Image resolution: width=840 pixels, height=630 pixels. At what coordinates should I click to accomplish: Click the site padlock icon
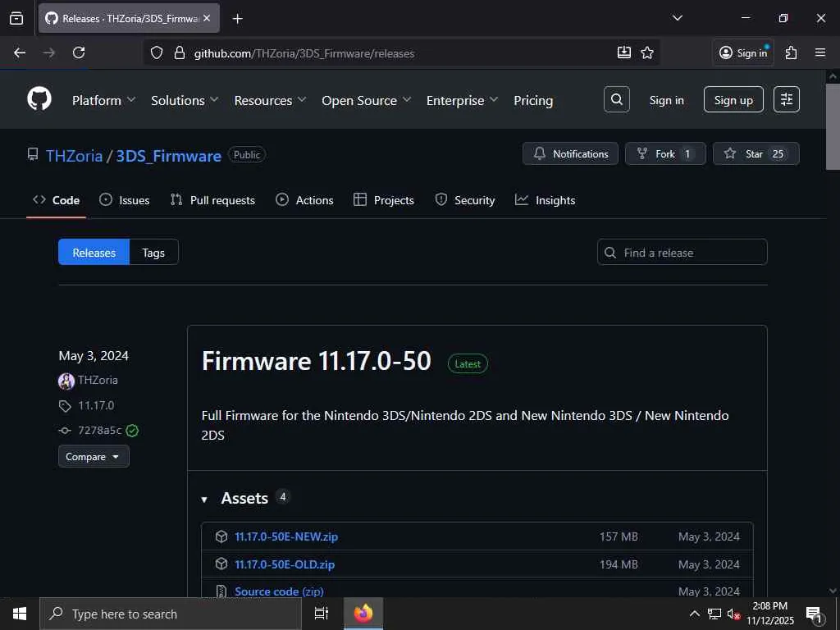tap(180, 53)
